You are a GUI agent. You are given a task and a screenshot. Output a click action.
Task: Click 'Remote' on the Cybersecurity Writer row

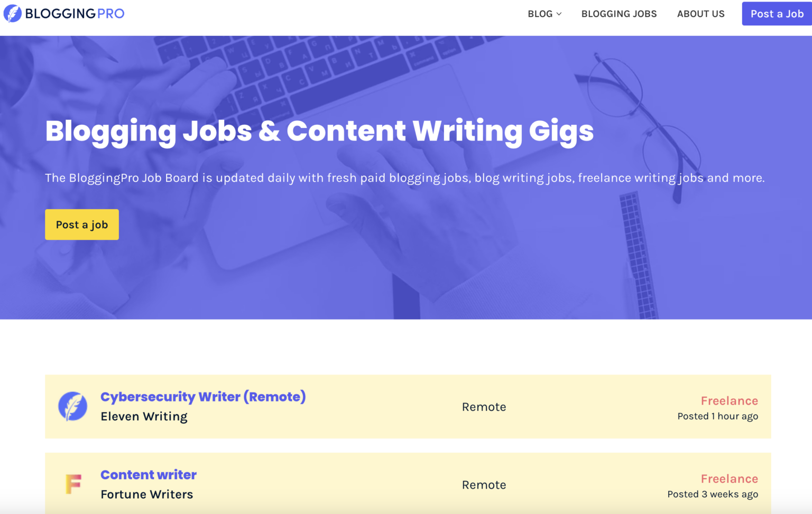tap(484, 407)
